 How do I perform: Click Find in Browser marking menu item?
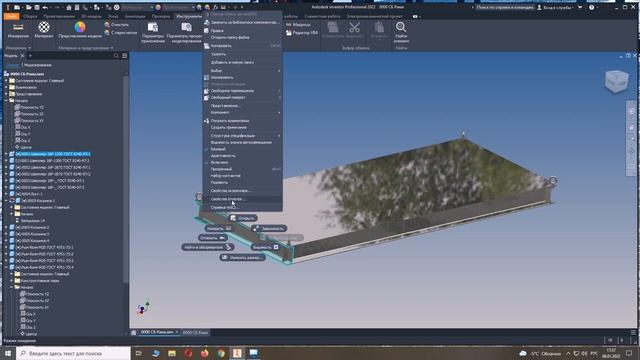pos(207,247)
